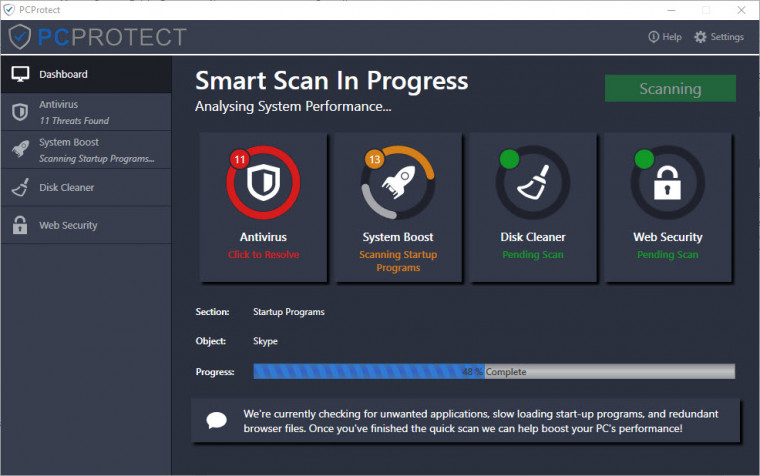Click the Disk Cleaner broom icon in sidebar
The height and width of the screenshot is (476, 760).
(20, 187)
